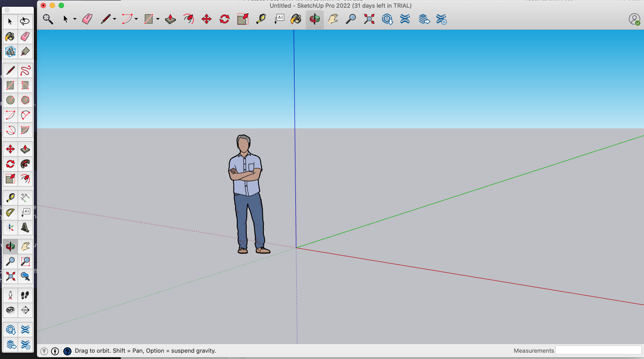Pick the Section Plane tool

(25, 310)
